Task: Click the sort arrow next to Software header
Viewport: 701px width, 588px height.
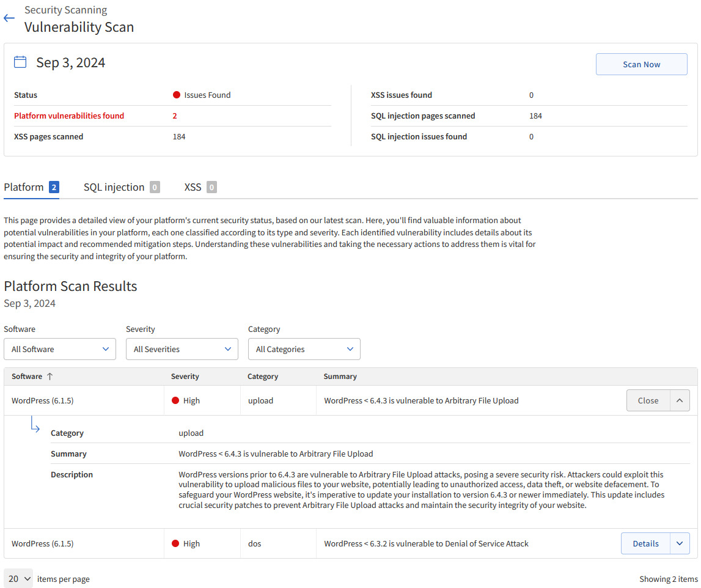Action: coord(50,377)
